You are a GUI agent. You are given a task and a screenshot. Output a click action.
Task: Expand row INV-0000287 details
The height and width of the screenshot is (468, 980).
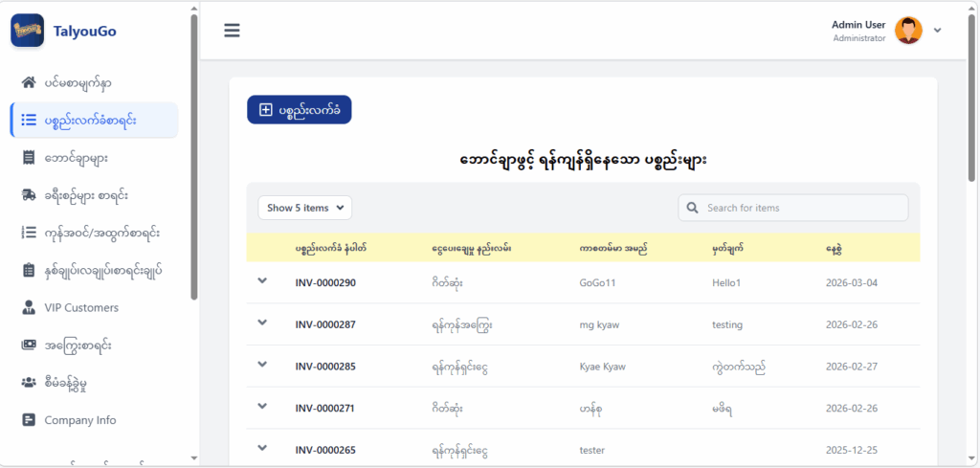point(262,323)
